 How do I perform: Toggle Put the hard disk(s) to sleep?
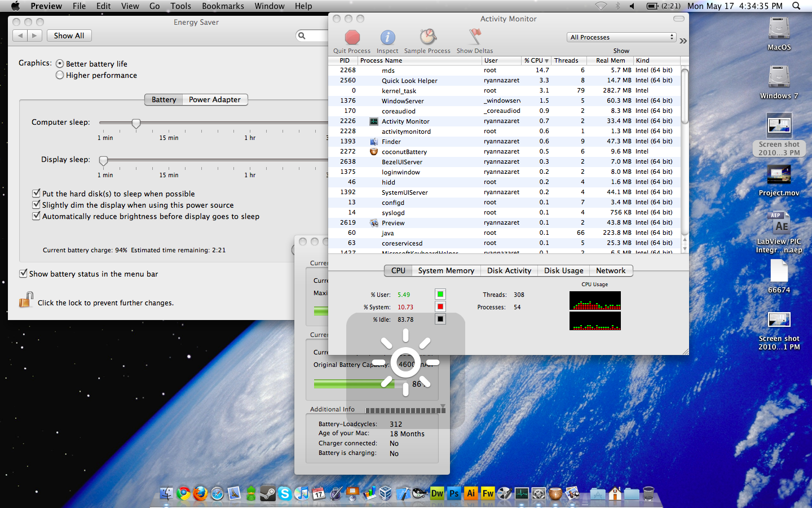click(37, 193)
